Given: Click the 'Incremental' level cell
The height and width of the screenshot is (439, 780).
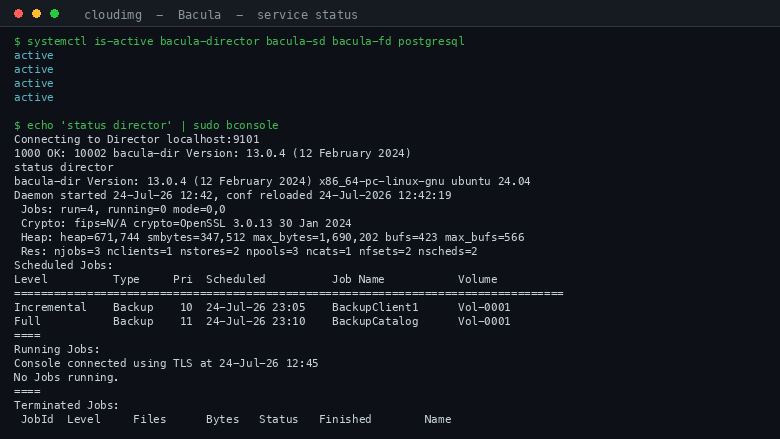Looking at the screenshot, I should click(x=50, y=307).
